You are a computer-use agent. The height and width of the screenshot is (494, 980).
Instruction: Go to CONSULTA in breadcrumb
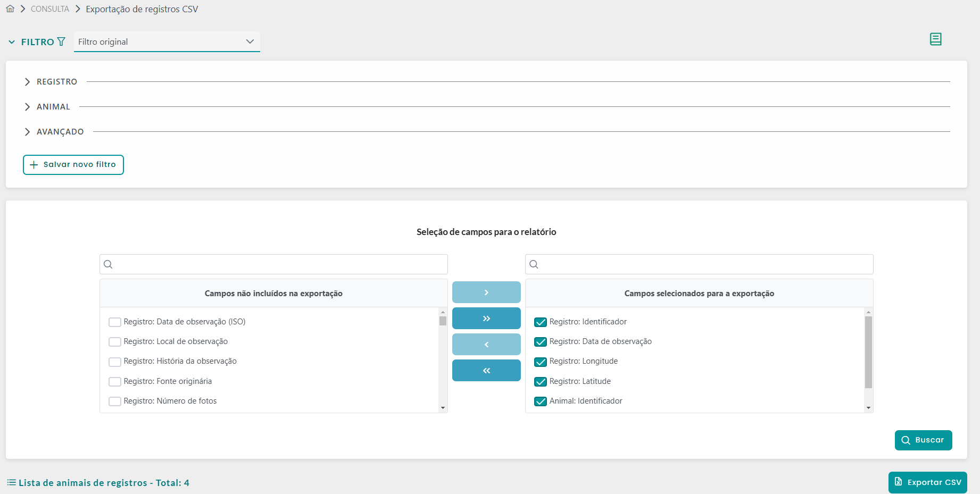[50, 9]
